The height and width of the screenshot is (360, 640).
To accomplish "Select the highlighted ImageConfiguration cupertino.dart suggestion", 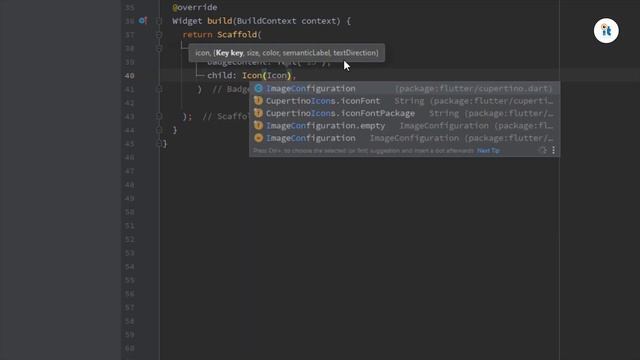I will pyautogui.click(x=404, y=88).
